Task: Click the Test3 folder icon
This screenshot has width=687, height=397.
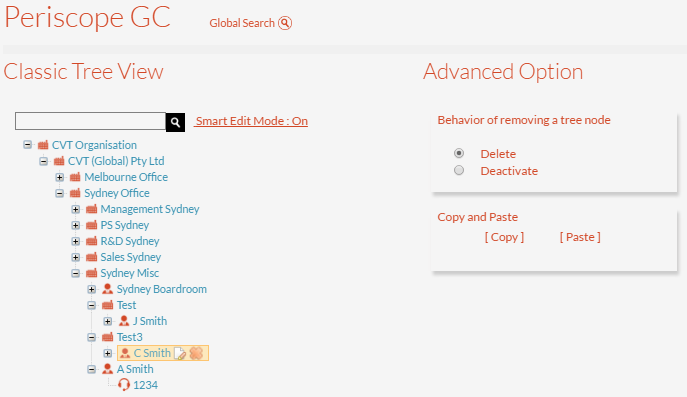Action: click(107, 337)
